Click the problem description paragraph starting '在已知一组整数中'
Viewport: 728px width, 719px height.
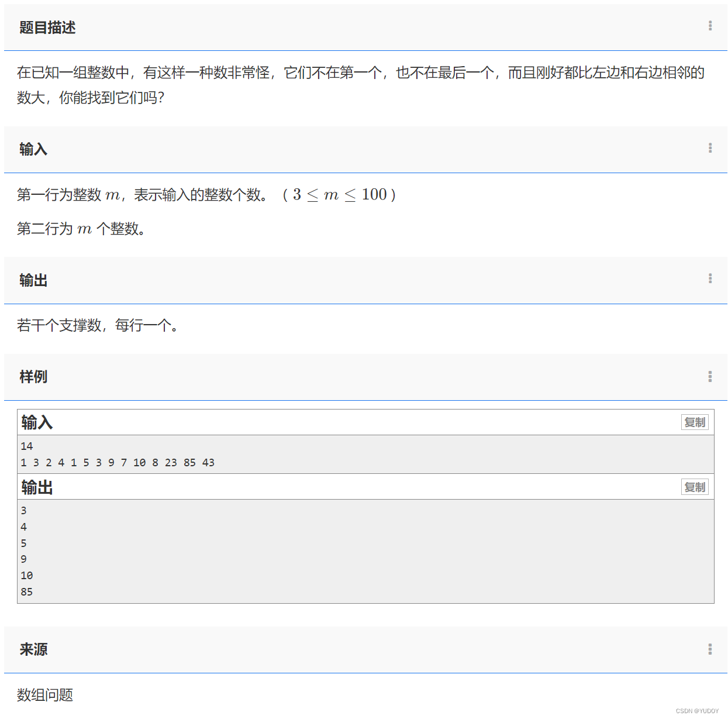click(361, 85)
